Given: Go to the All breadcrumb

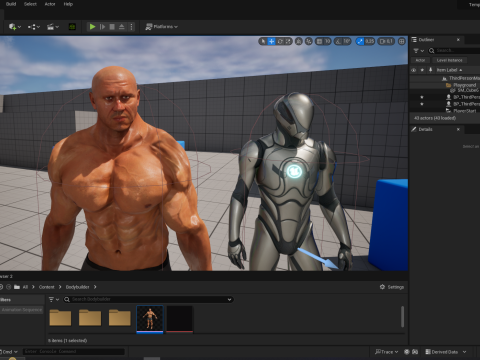Looking at the screenshot, I should point(25,287).
